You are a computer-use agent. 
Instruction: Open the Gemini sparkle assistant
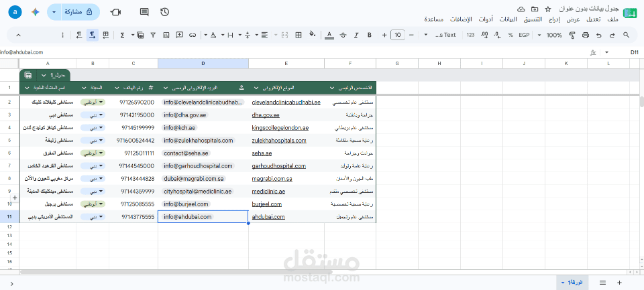click(35, 12)
